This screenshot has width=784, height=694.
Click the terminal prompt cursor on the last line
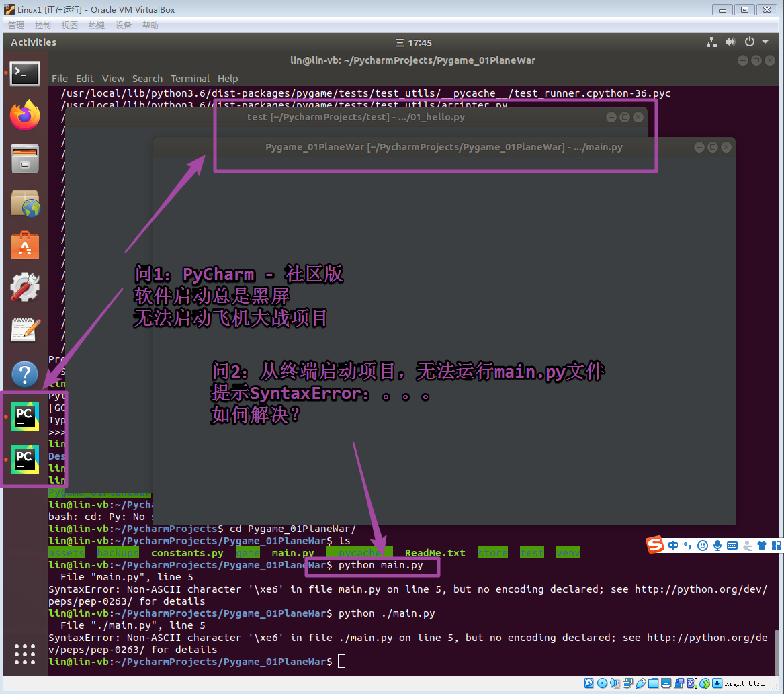[x=341, y=662]
